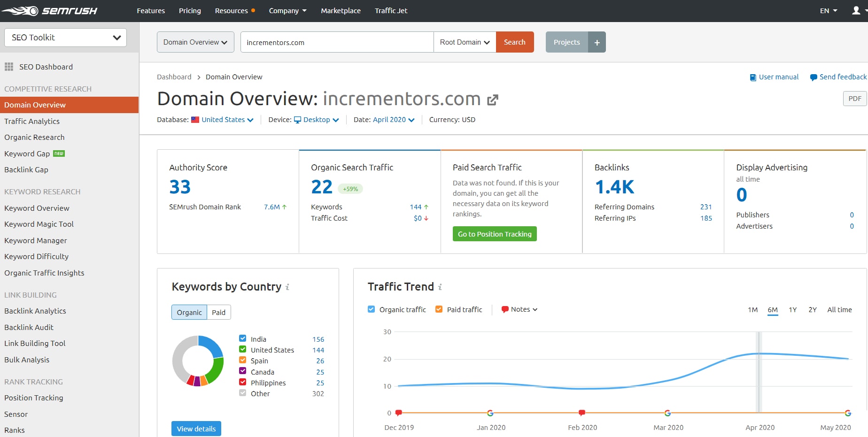Click the external link icon beside incrementors.com
The height and width of the screenshot is (437, 868).
point(492,99)
